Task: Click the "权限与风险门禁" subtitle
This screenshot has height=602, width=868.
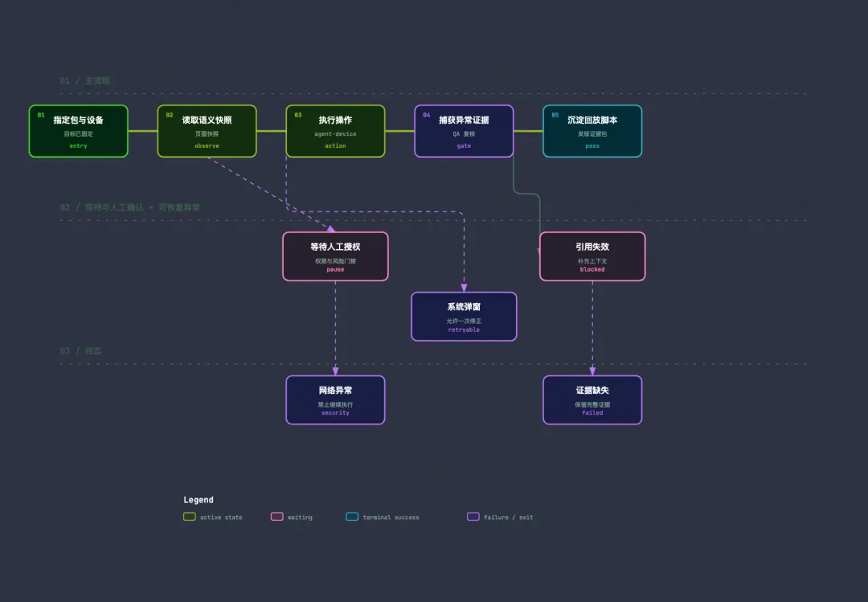Action: [335, 261]
